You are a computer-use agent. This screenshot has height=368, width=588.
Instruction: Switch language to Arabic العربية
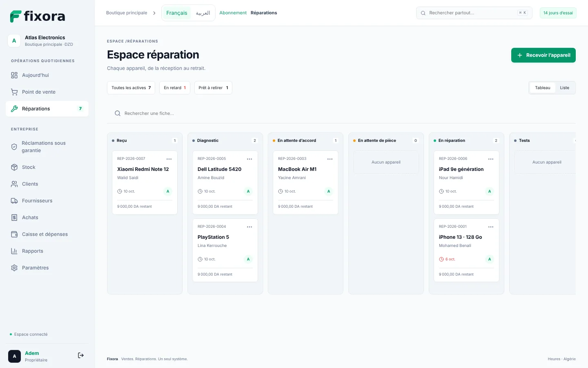tap(203, 13)
